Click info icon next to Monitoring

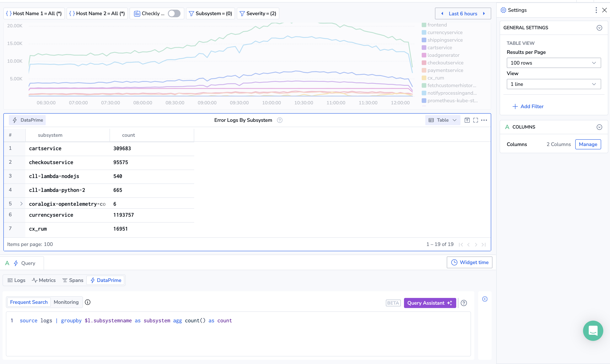coord(88,302)
